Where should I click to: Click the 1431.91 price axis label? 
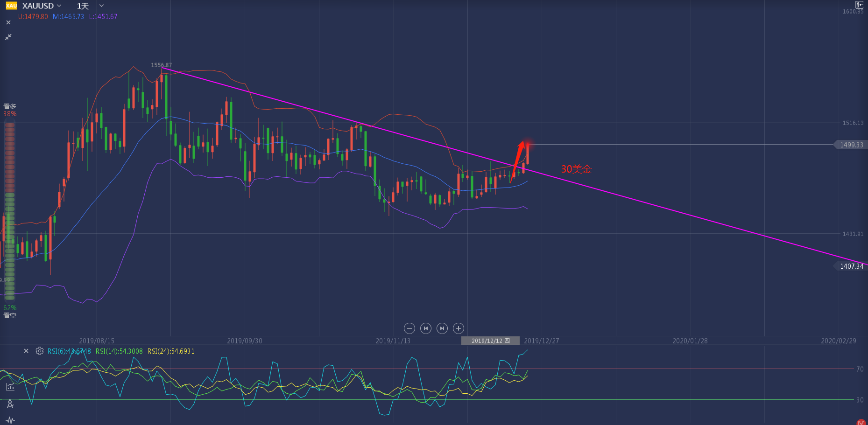pos(853,234)
